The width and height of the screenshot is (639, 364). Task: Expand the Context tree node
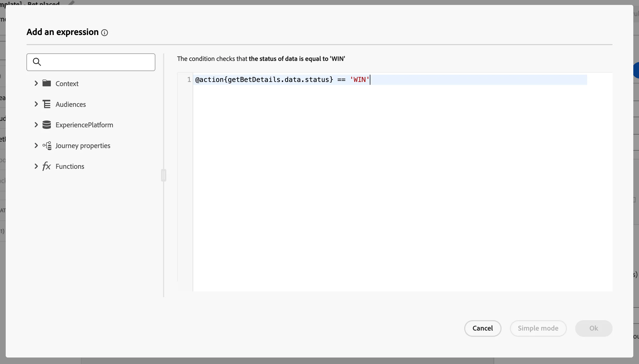[36, 83]
